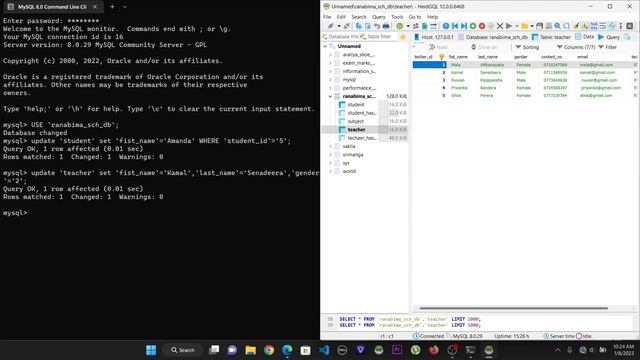Click the green insert row icon
640x360 pixels.
[473, 26]
